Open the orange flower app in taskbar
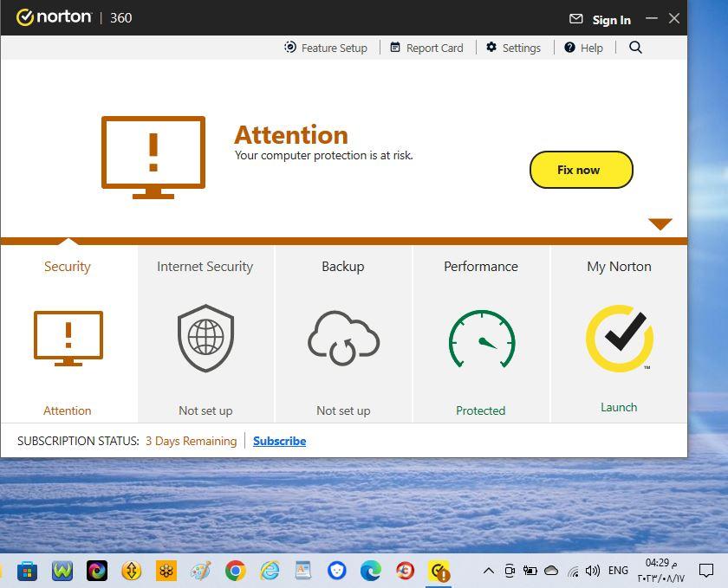 pyautogui.click(x=166, y=571)
